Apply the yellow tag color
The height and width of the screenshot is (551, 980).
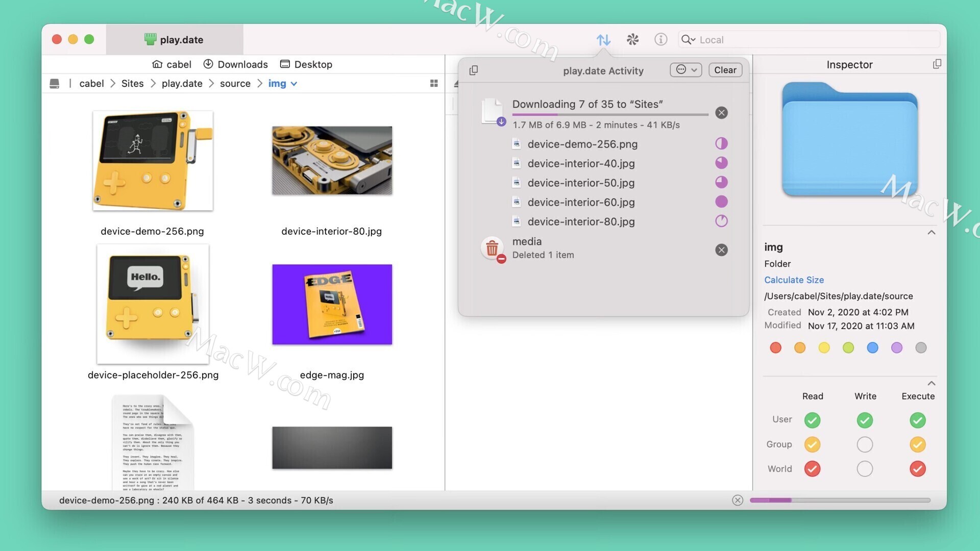(x=824, y=348)
